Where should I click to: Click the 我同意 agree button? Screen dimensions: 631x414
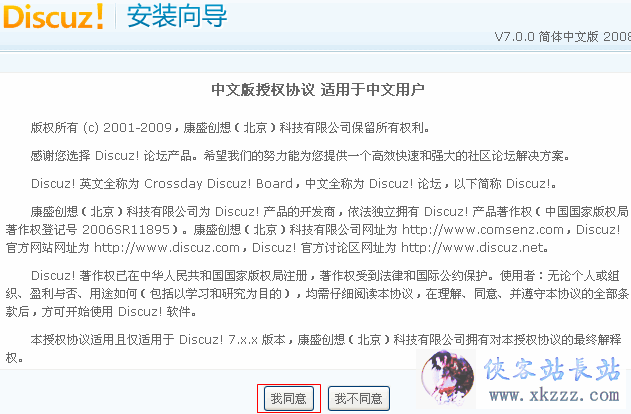tap(289, 398)
